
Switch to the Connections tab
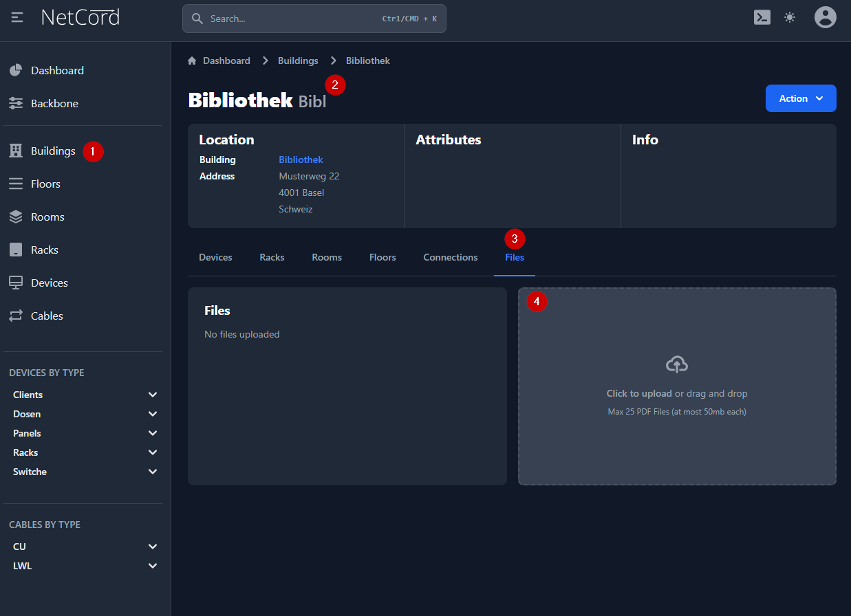coord(450,257)
